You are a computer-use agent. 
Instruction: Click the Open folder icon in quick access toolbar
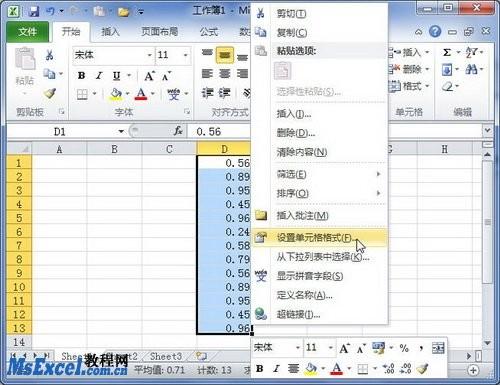point(123,12)
